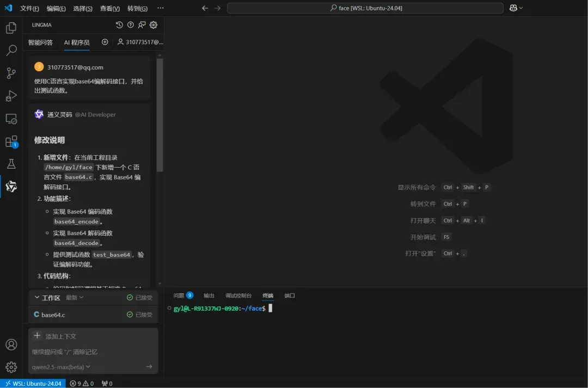Open the Copilot dropdown chevron in title bar
The image size is (588, 388).
pos(521,8)
